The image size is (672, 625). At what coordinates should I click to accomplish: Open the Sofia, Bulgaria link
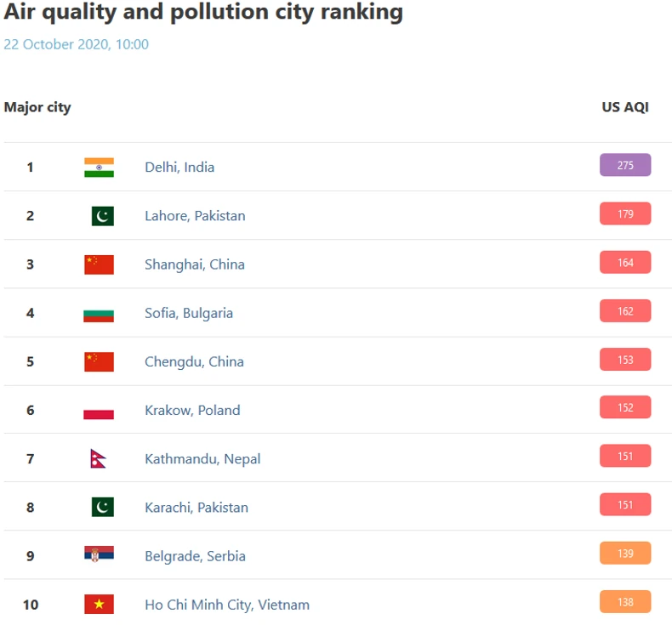click(189, 313)
